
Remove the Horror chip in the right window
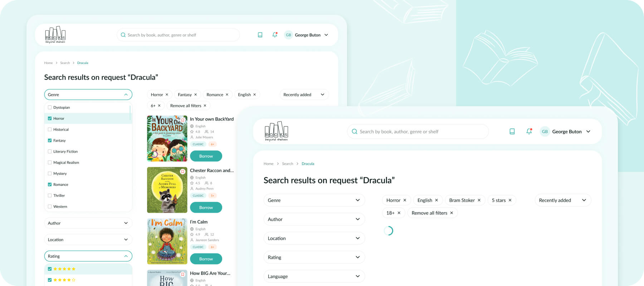pyautogui.click(x=405, y=200)
